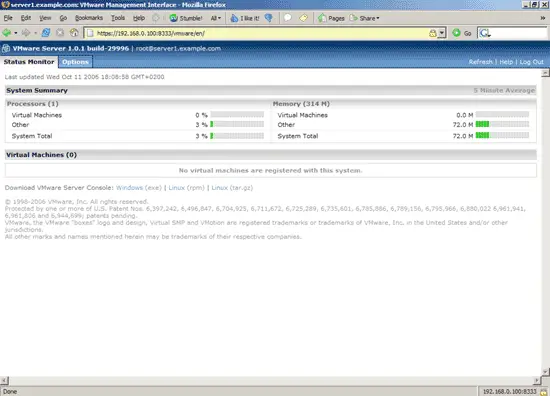Viewport: 550px width, 396px height.
Task: Click the toolbar overflow chevron
Action: 543,18
